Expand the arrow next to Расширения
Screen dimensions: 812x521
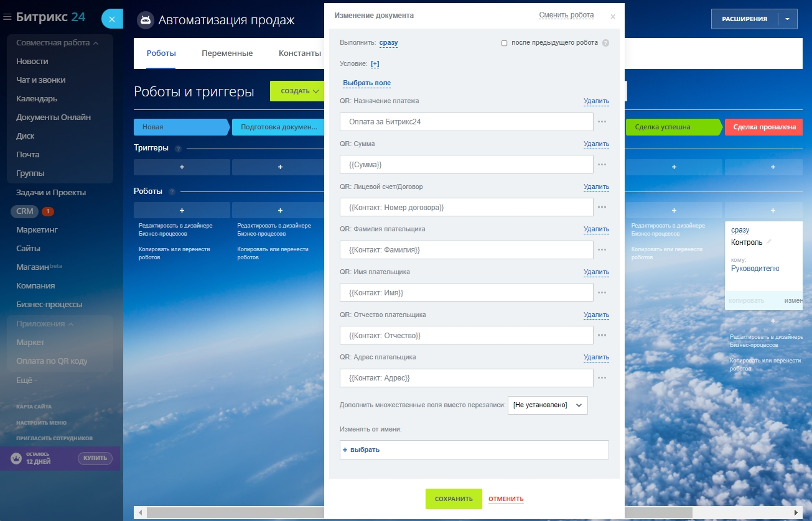[x=787, y=19]
